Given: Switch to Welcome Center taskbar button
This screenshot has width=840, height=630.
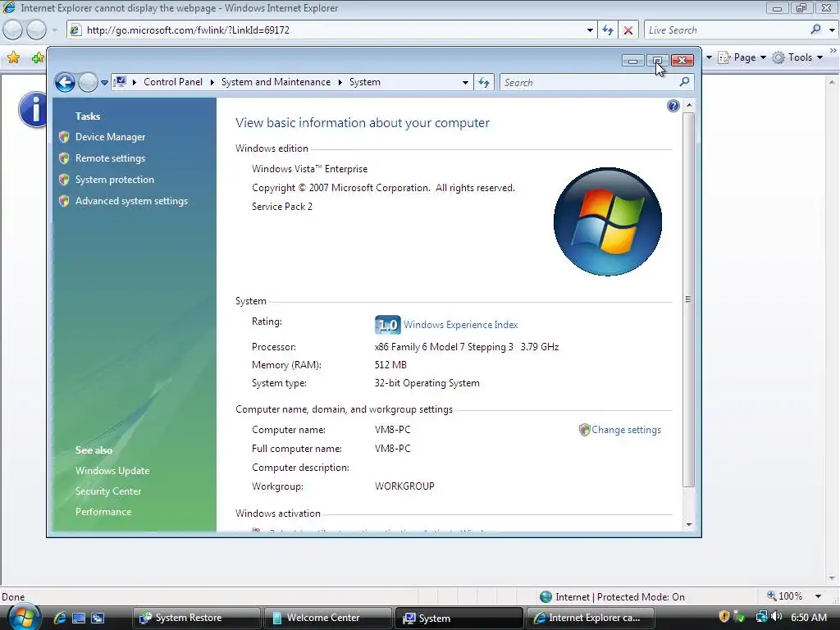Looking at the screenshot, I should pyautogui.click(x=326, y=618).
